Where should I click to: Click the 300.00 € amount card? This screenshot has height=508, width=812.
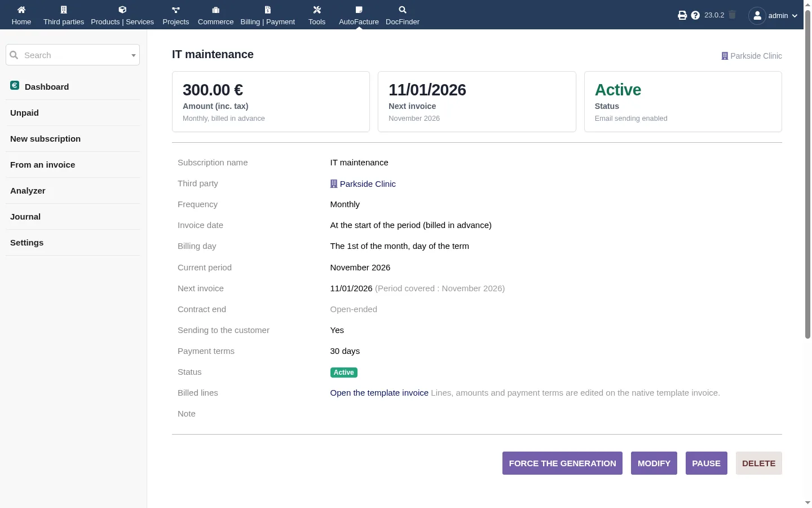pyautogui.click(x=271, y=102)
